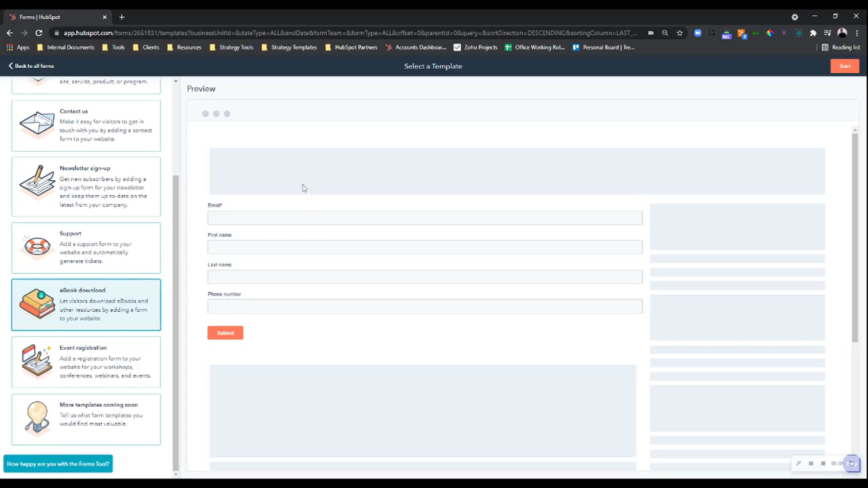The image size is (868, 488).
Task: Click the eBook download books illustration
Action: coord(37,304)
